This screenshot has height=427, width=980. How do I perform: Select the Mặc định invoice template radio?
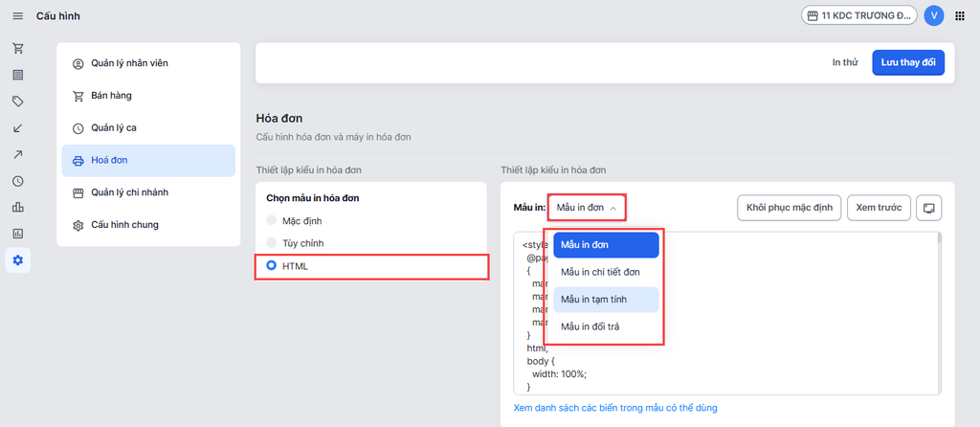pos(272,220)
